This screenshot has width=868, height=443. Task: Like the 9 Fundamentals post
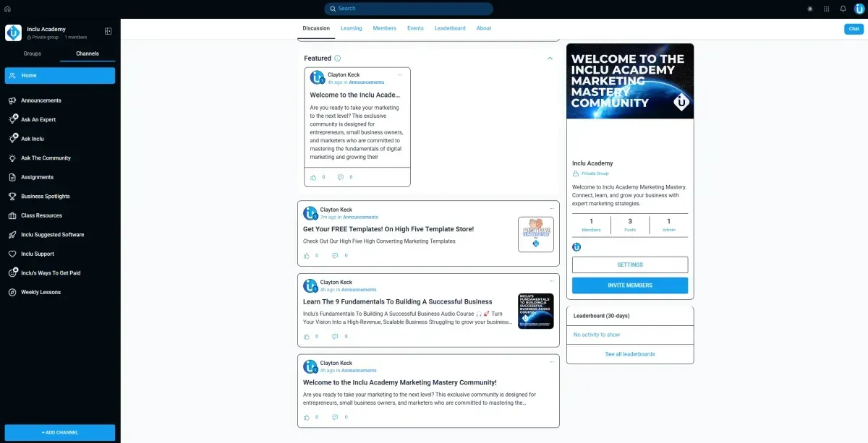307,336
